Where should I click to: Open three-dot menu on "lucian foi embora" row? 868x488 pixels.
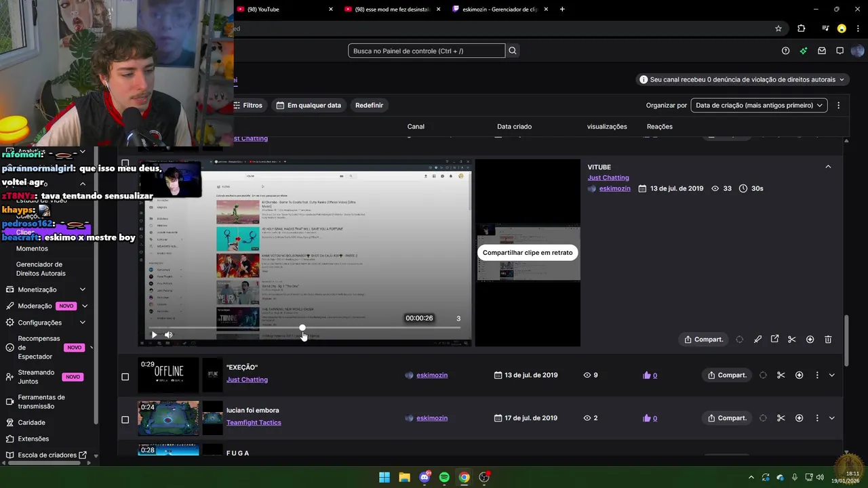817,418
